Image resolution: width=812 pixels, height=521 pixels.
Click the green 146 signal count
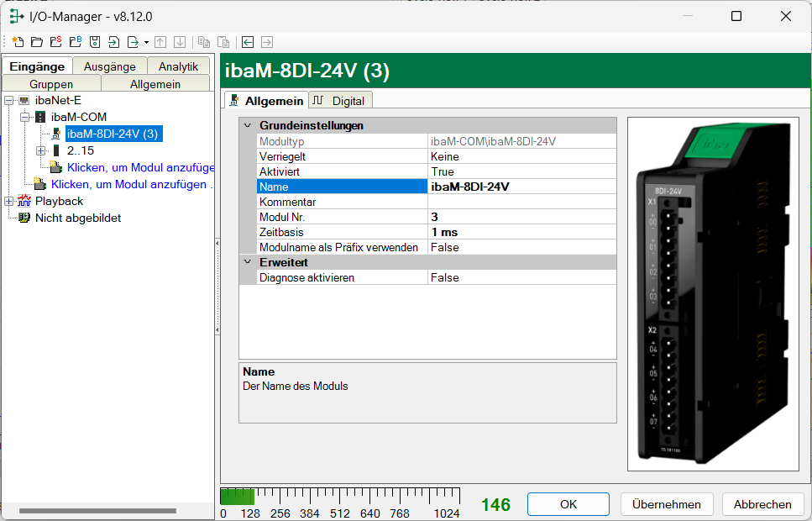pos(495,504)
